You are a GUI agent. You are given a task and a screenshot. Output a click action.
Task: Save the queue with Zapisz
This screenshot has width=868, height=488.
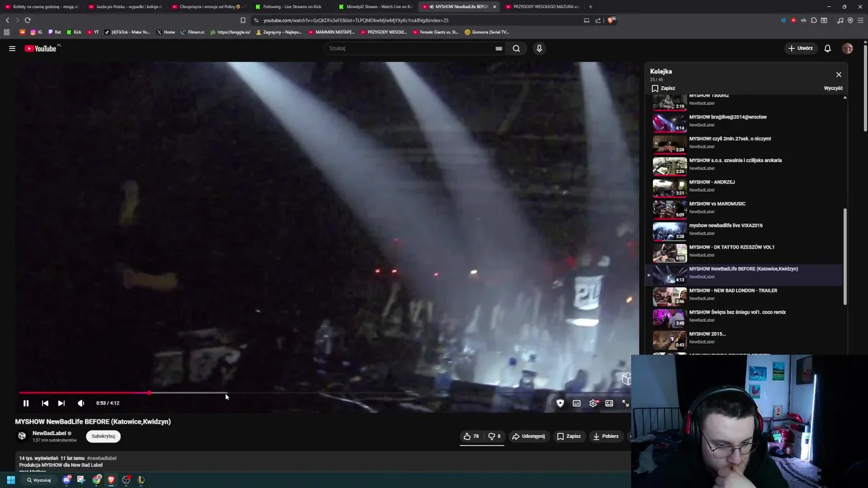tap(664, 88)
